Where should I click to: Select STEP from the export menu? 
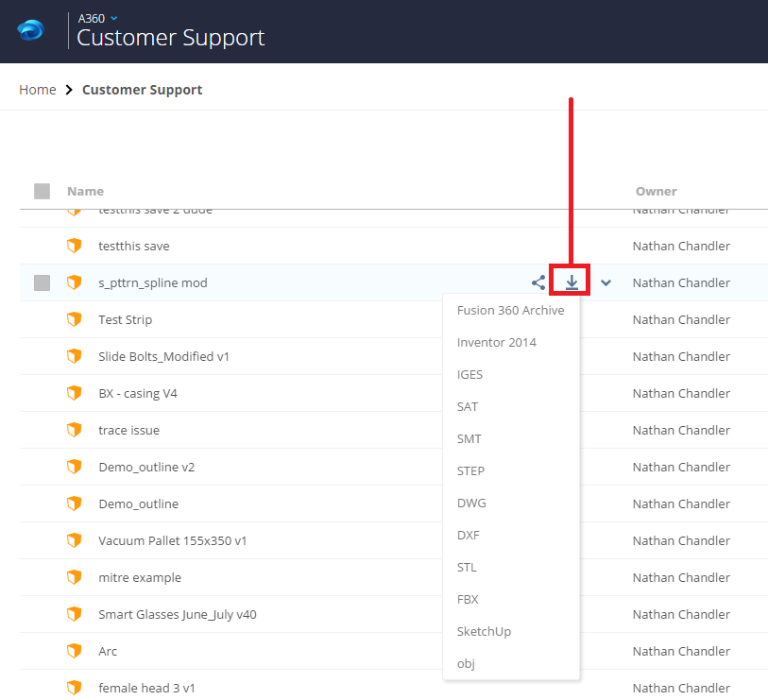pos(470,470)
